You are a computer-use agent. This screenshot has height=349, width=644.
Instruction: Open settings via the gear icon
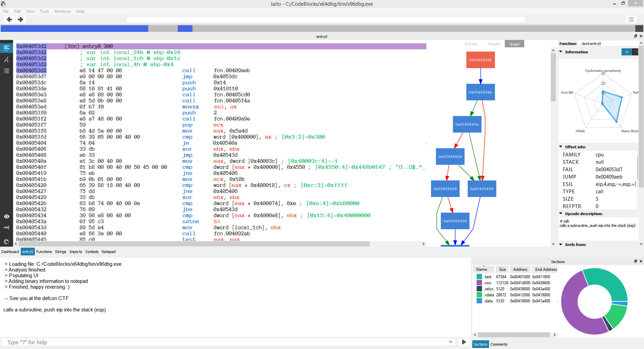tap(6, 242)
